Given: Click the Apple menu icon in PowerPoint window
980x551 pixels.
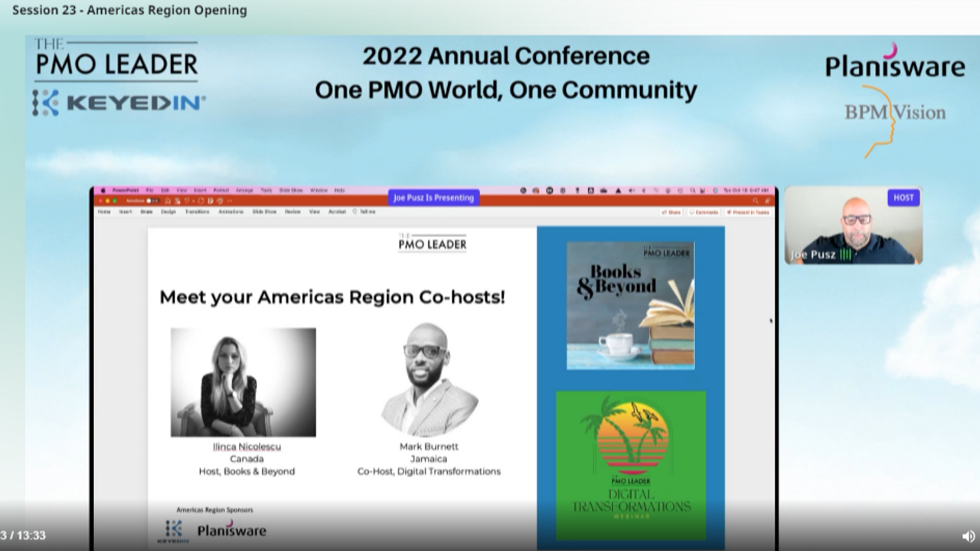Looking at the screenshot, I should 103,190.
